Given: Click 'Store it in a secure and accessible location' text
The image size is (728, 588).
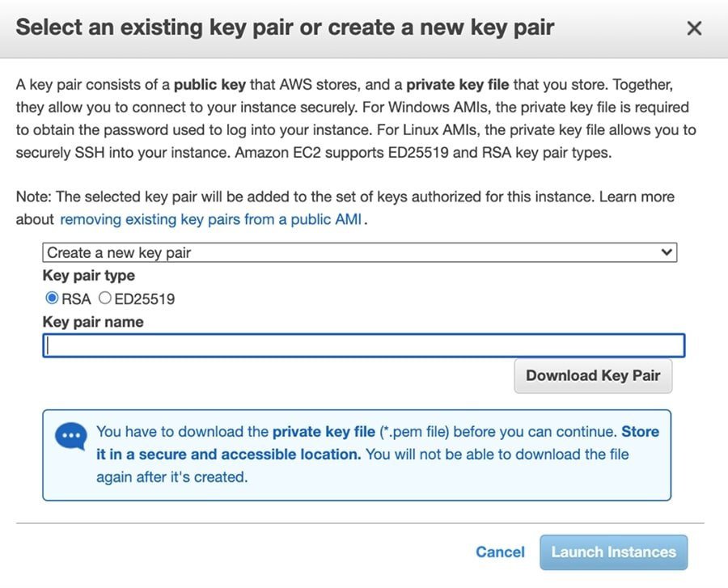Looking at the screenshot, I should click(228, 454).
